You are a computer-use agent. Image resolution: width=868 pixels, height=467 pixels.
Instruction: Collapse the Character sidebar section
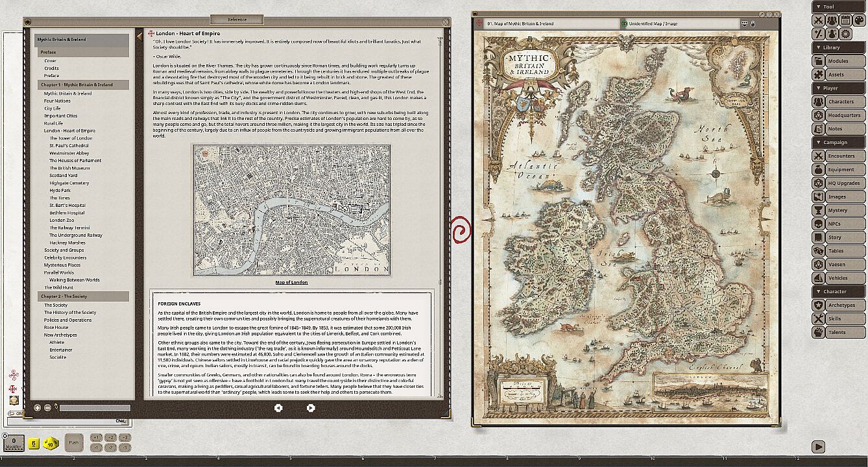838,292
